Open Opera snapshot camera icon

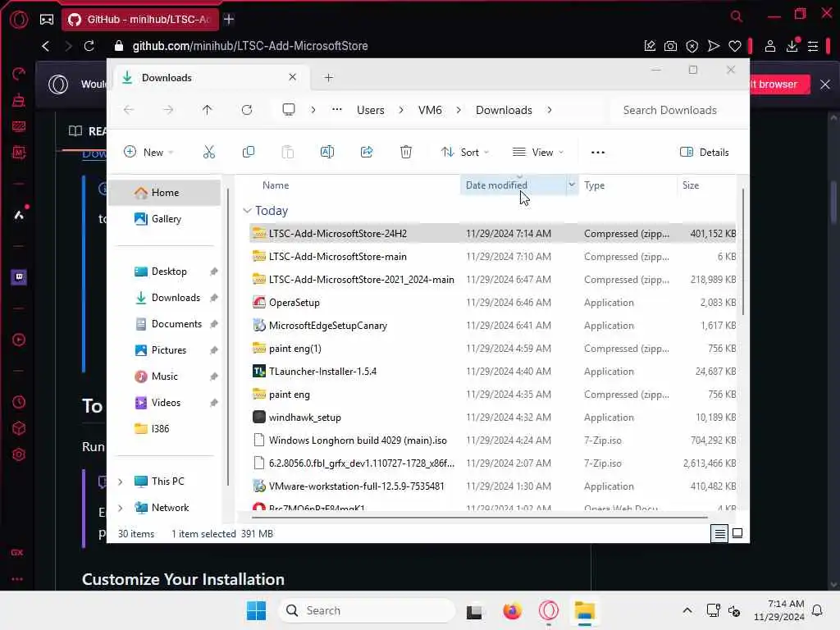[670, 46]
